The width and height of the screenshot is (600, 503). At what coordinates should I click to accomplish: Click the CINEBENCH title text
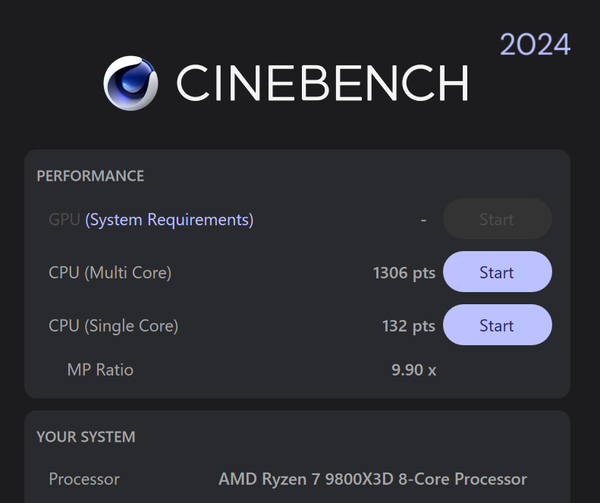coord(322,84)
